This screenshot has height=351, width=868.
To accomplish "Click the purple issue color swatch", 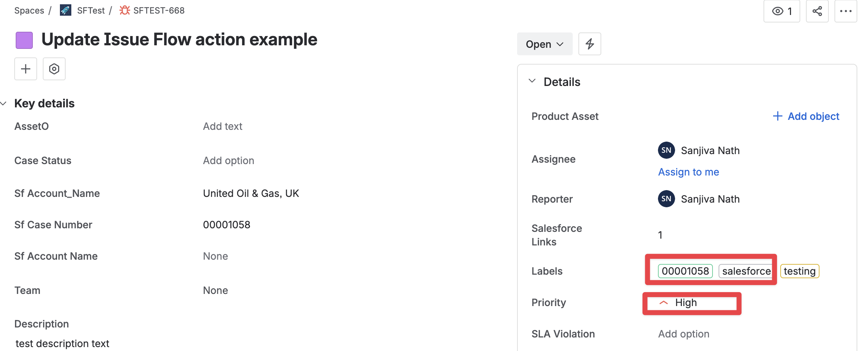I will coord(24,40).
